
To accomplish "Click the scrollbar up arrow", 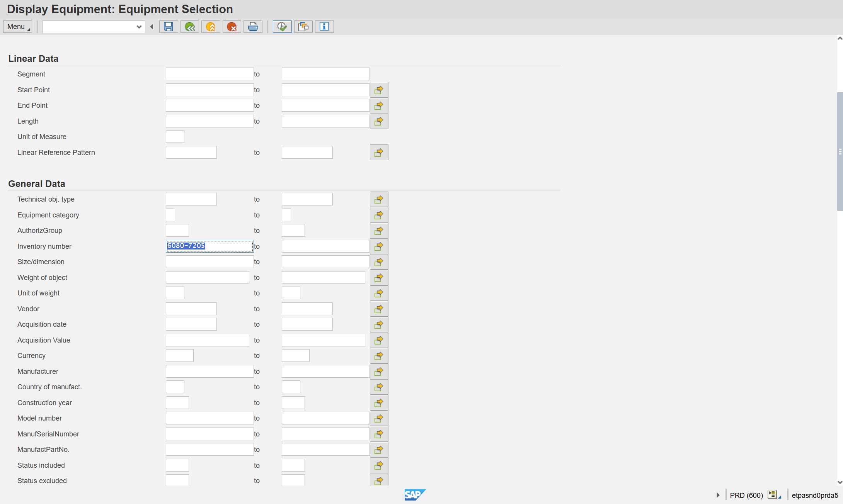I will [x=840, y=38].
